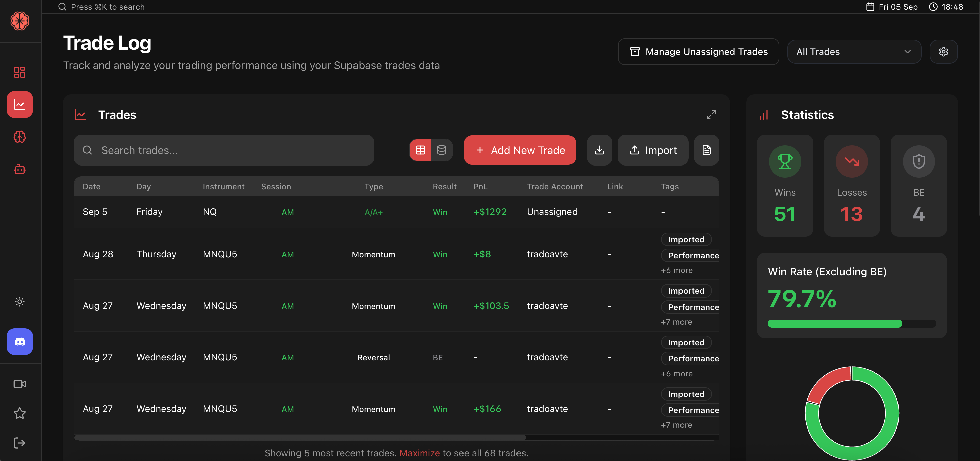Image resolution: width=980 pixels, height=461 pixels.
Task: Switch to table view in the view toggle
Action: click(x=420, y=150)
